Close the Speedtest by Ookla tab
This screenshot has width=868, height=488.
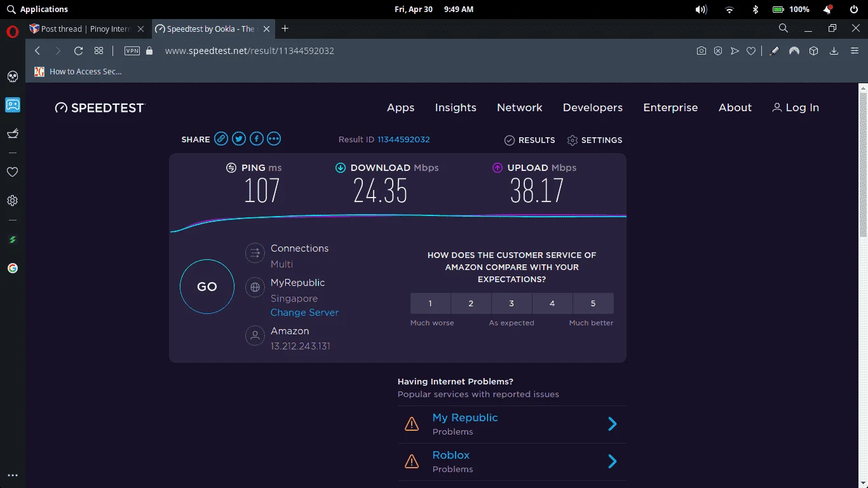(267, 29)
